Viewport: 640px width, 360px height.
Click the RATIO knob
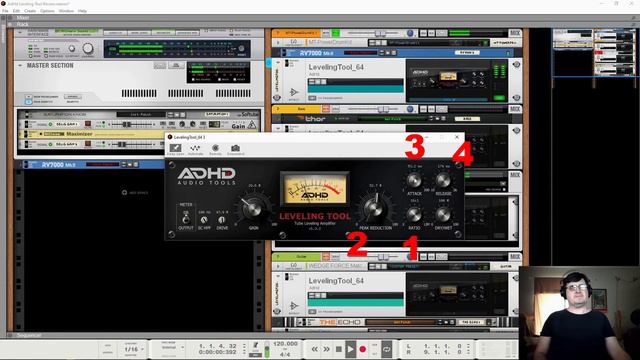click(x=414, y=214)
